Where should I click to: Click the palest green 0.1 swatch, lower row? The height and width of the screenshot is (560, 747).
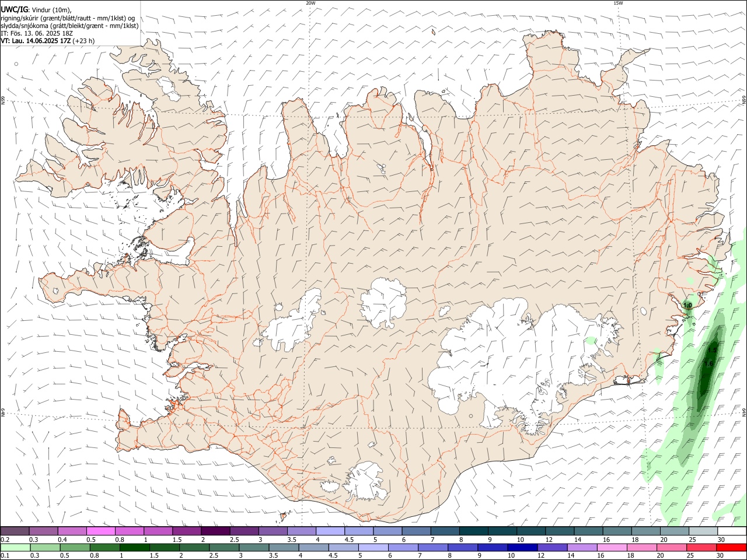[15, 548]
